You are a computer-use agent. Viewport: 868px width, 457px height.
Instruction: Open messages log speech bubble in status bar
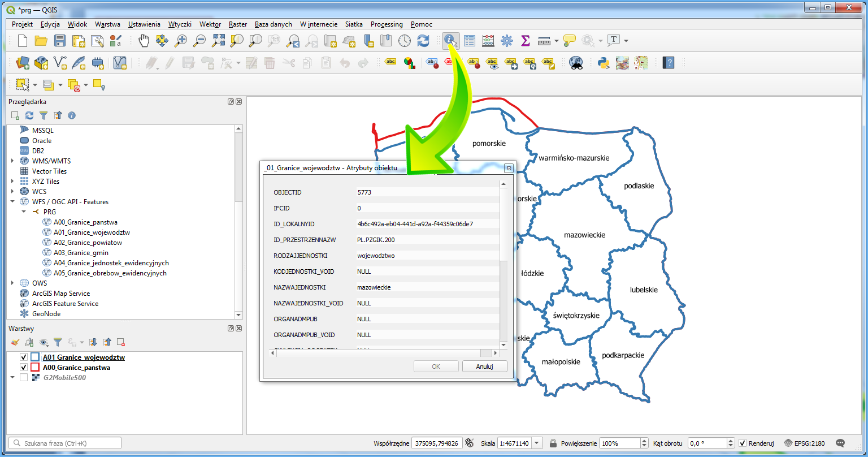click(x=840, y=443)
